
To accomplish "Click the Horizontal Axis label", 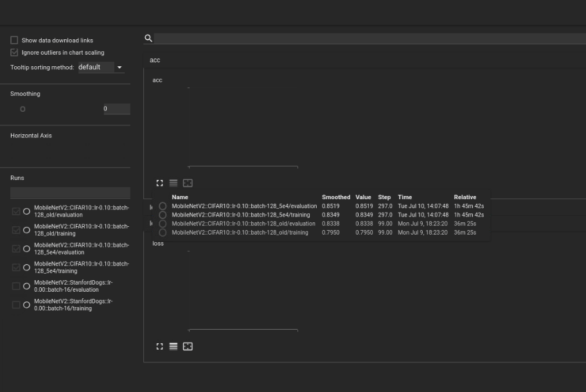I will click(x=31, y=136).
